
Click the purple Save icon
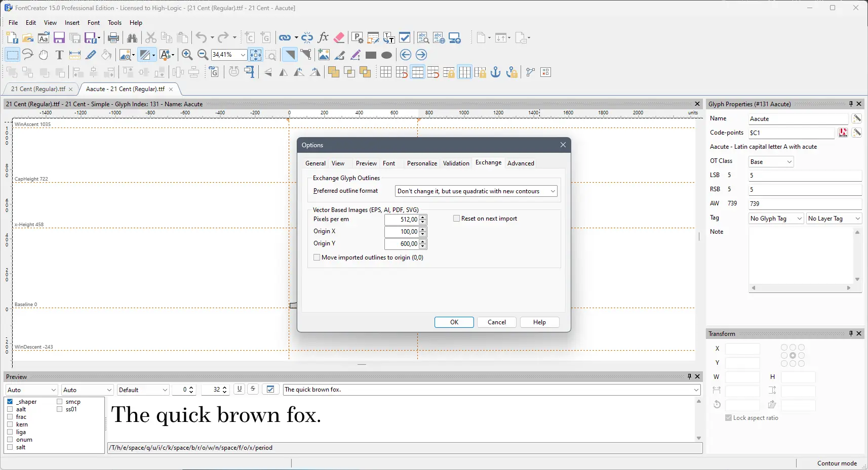pos(59,38)
